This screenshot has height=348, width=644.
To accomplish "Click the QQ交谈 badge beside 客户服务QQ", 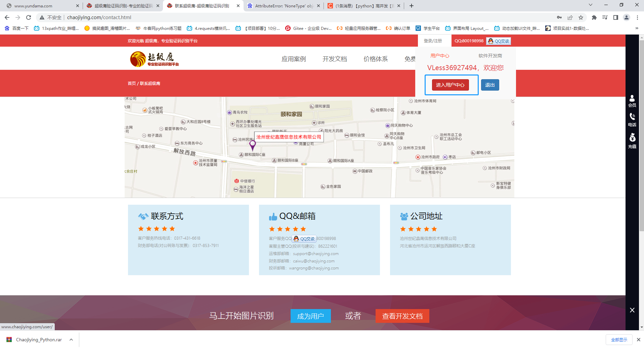I will click(x=304, y=239).
